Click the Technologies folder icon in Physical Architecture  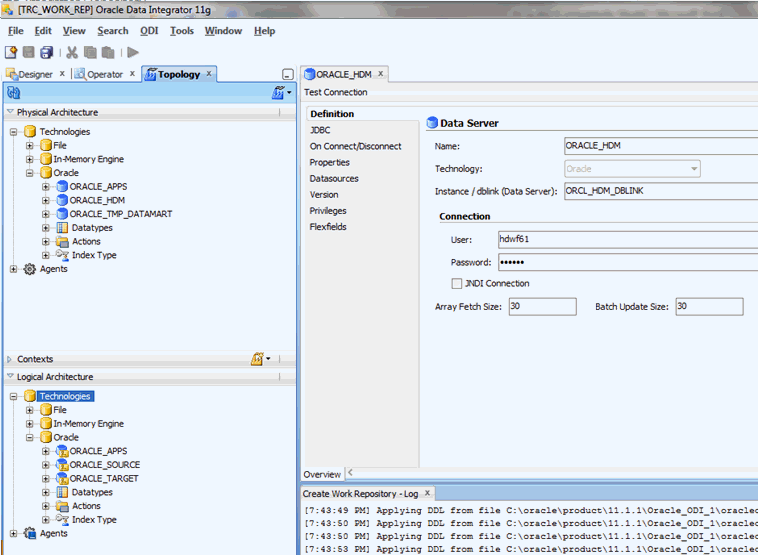click(30, 131)
